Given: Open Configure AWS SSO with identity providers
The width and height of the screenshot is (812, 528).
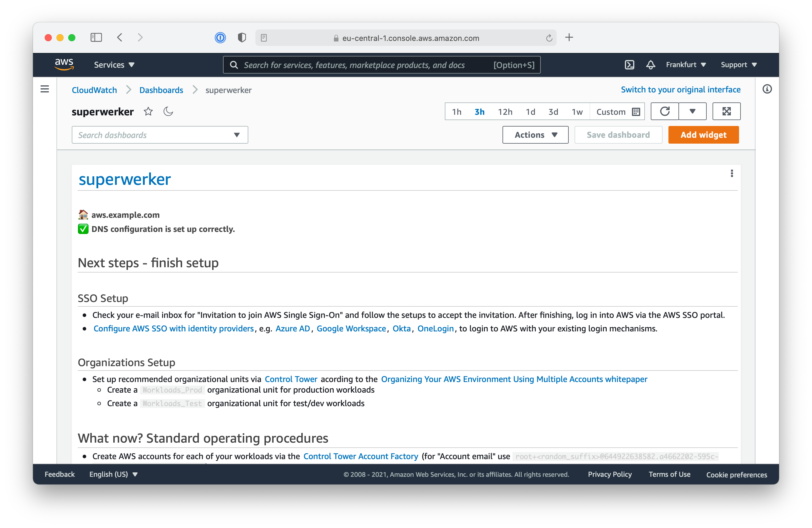Looking at the screenshot, I should (174, 328).
